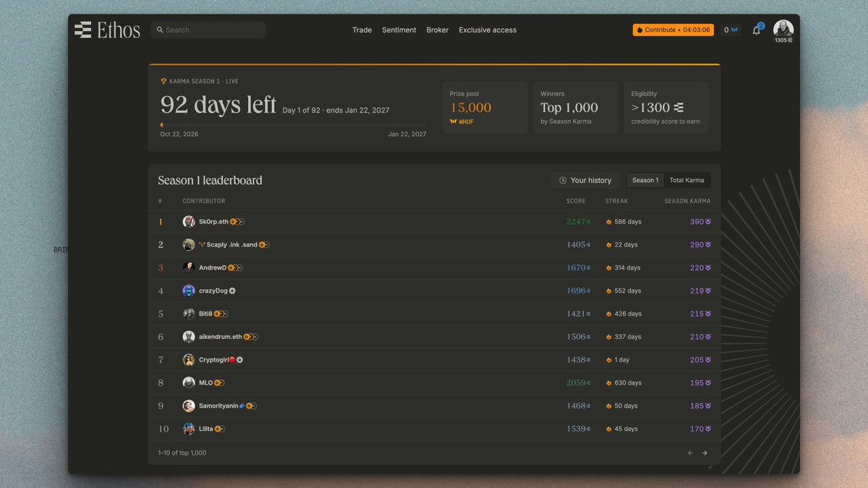Click the season progress bar
The width and height of the screenshot is (868, 488).
coord(293,125)
